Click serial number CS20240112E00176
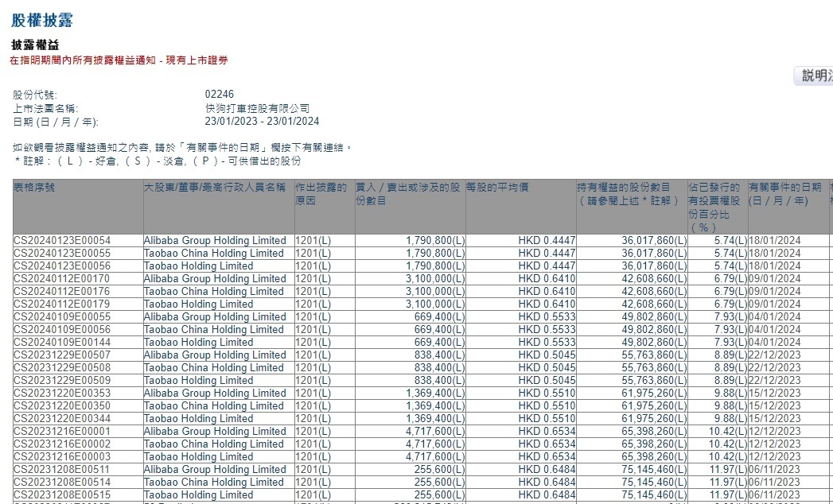Screen dimensions: 833x504 click(x=62, y=292)
